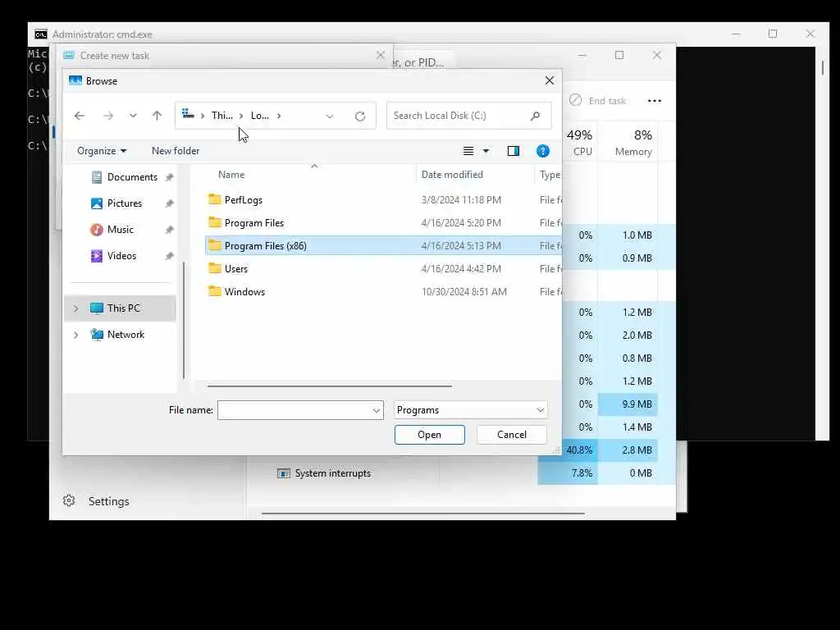Click the Search Local Disk (C:) field

click(468, 116)
